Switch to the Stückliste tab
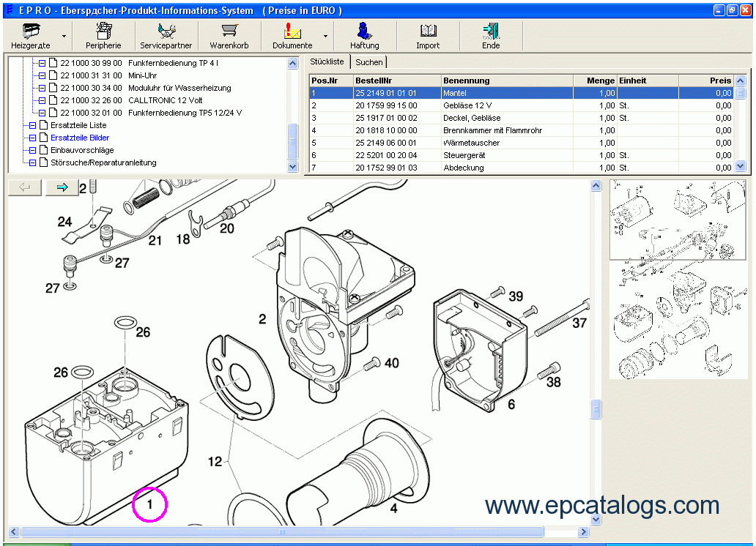 [x=327, y=61]
